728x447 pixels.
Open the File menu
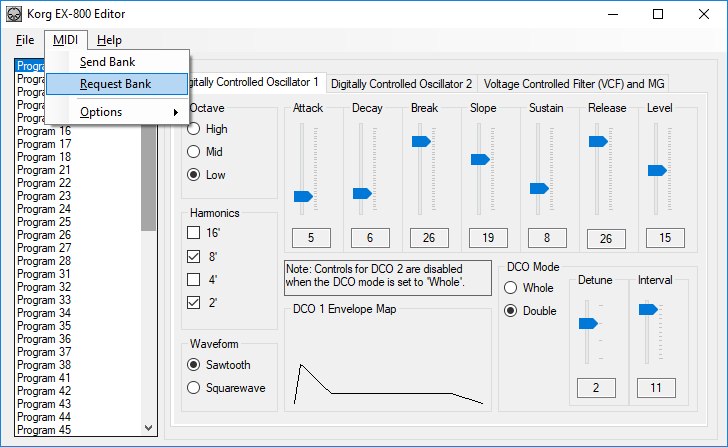pyautogui.click(x=25, y=40)
